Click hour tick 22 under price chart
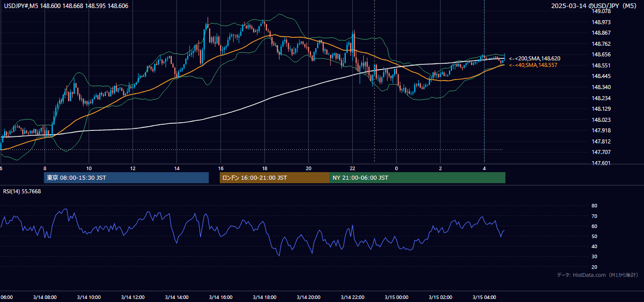The height and width of the screenshot is (302, 644). click(353, 168)
